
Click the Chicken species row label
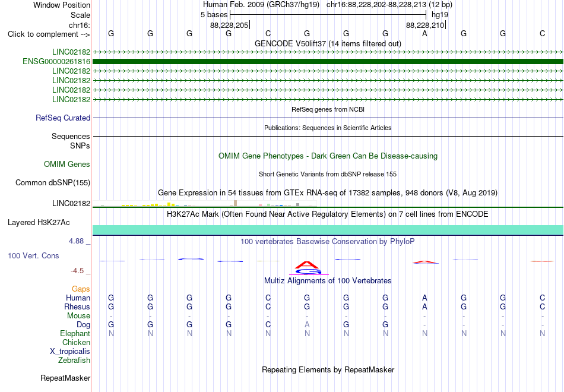point(76,343)
